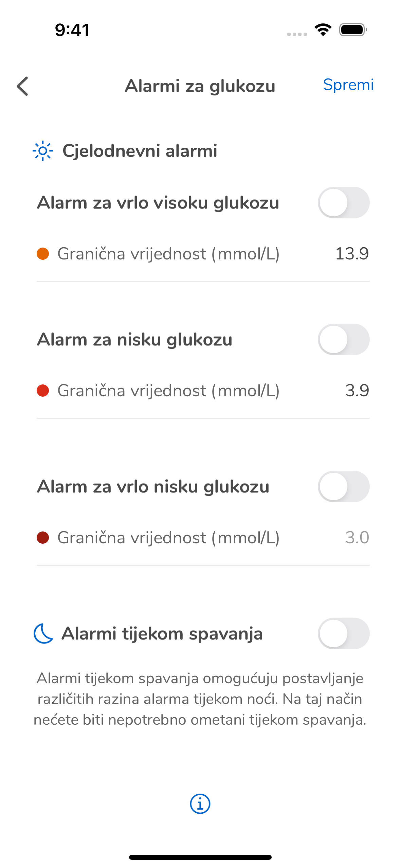This screenshot has height=868, width=400.
Task: Tap the orange threshold color dot
Action: pos(43,254)
